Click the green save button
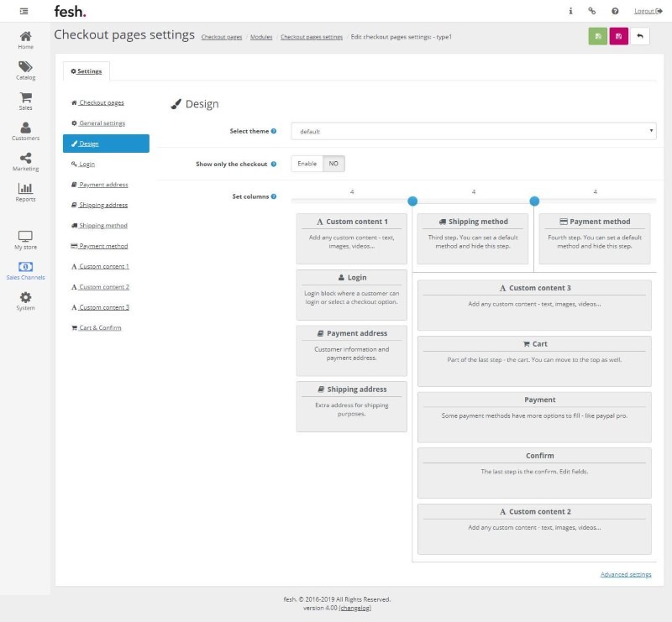The height and width of the screenshot is (622, 672). coord(597,37)
